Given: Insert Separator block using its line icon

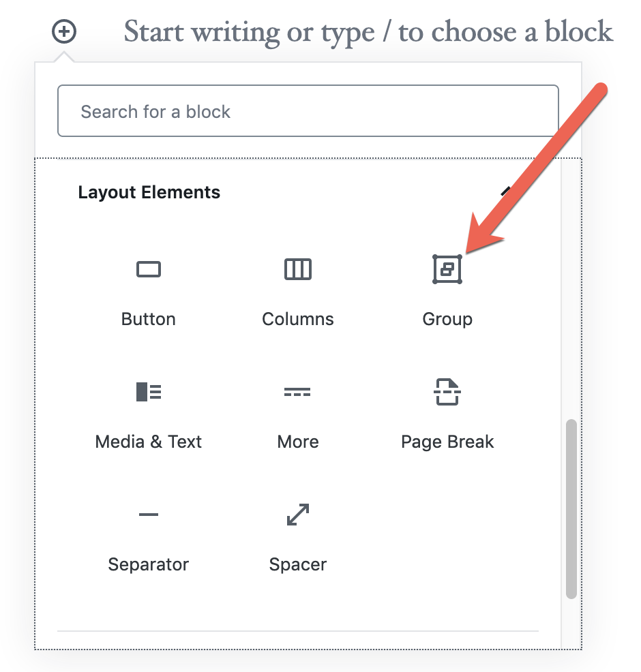Looking at the screenshot, I should [x=149, y=515].
